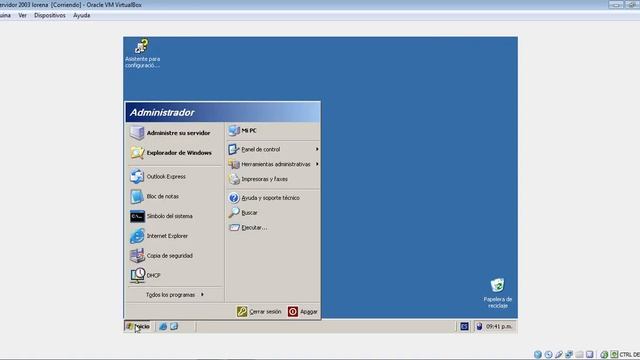Expand the Panel de control submenu
This screenshot has height=360, width=640.
[x=273, y=149]
